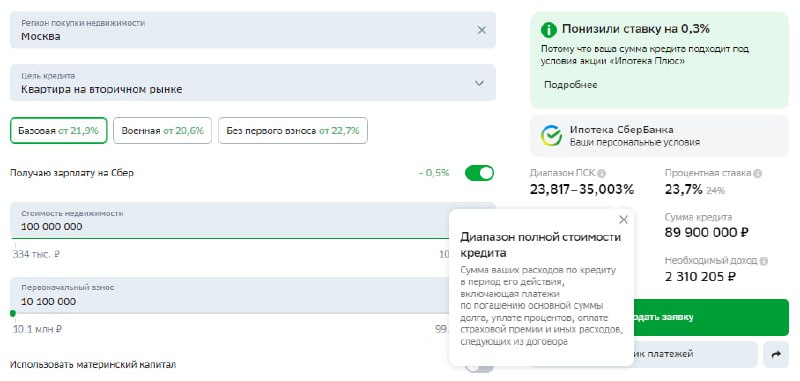The height and width of the screenshot is (381, 800).
Task: Click the Первоначальный взнос slider handle
Action: click(x=13, y=313)
